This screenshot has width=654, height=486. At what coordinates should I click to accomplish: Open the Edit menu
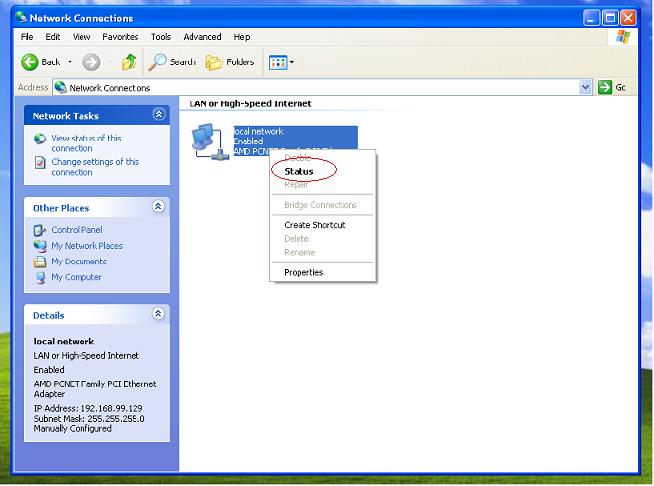53,37
